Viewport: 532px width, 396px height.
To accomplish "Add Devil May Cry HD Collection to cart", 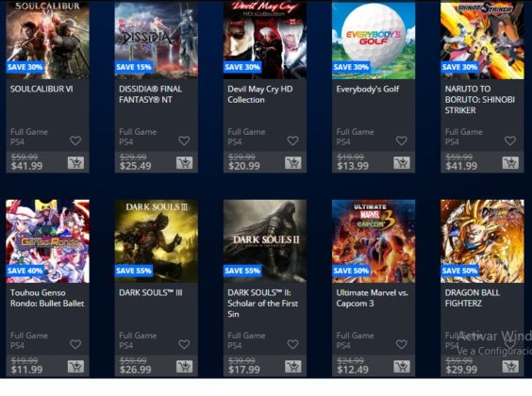I will 292,163.
